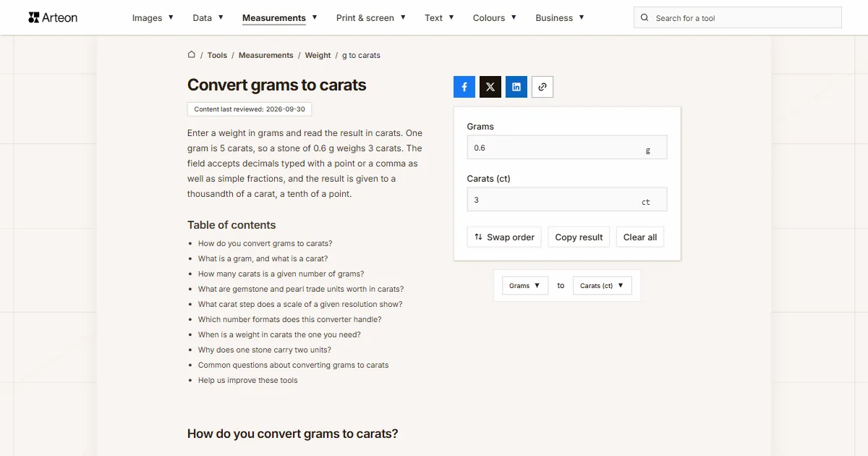Open the Print & screen menu
The image size is (868, 456).
coord(371,18)
